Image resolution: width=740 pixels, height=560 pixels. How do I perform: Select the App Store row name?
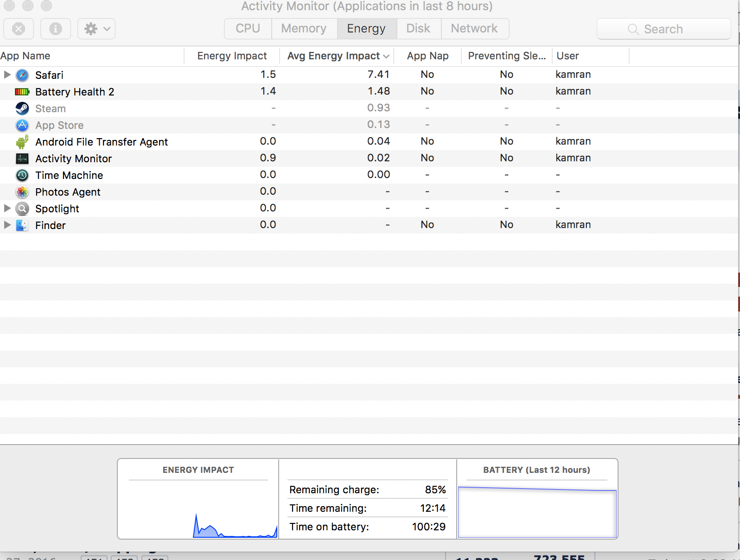(59, 125)
